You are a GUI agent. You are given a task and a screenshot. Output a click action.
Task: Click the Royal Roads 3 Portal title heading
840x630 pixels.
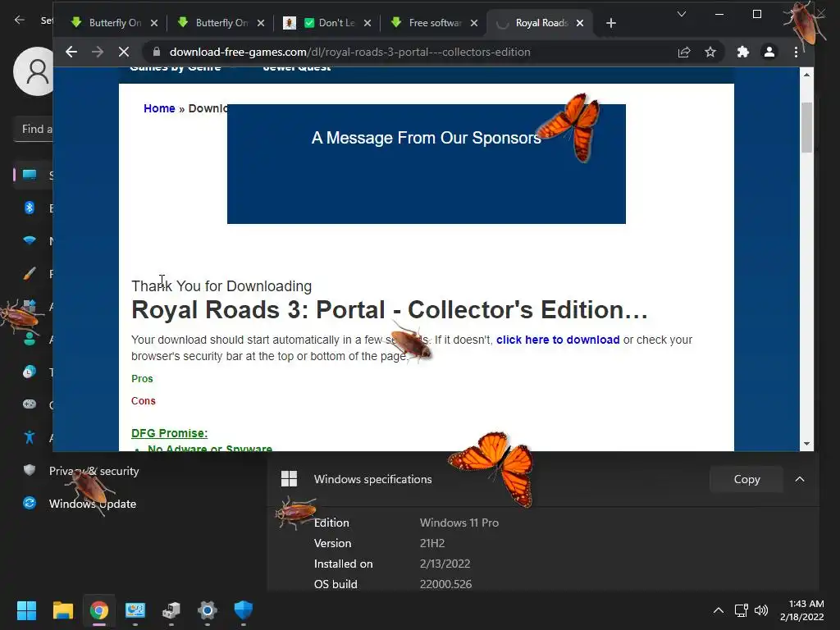[390, 309]
